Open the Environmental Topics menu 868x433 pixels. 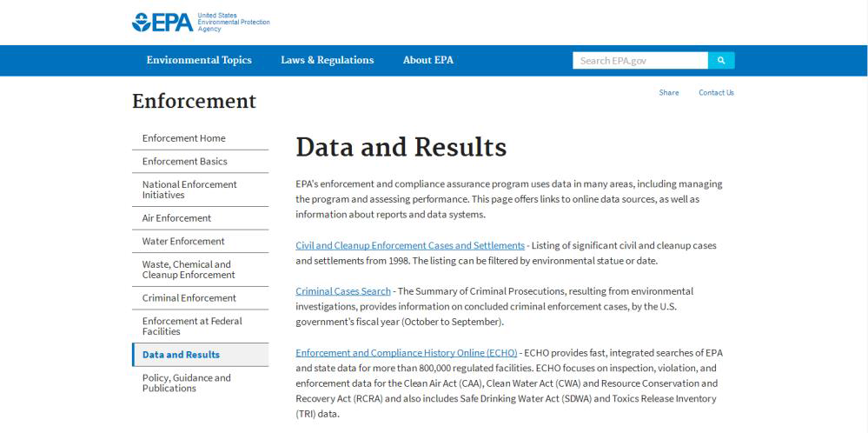coord(199,60)
